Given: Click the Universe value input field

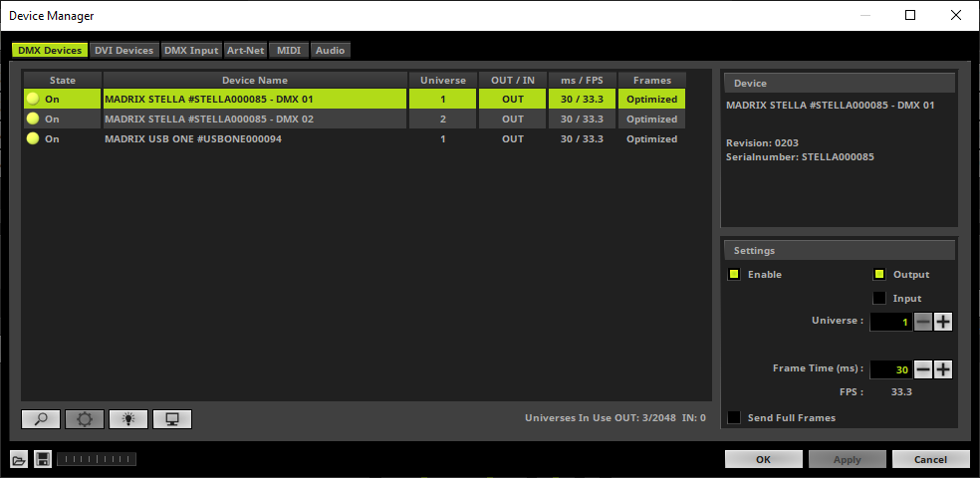Looking at the screenshot, I should point(891,322).
